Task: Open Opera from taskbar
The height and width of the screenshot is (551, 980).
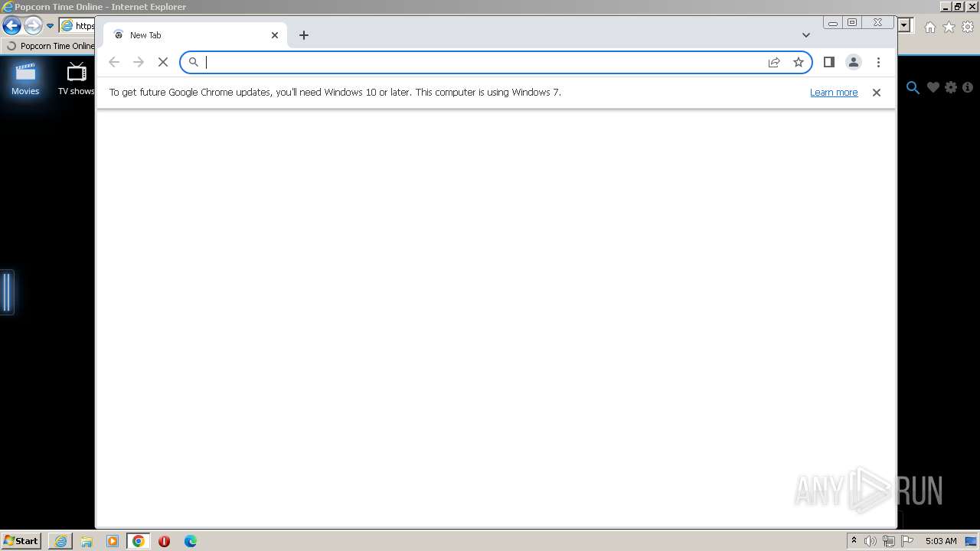Action: point(164,541)
